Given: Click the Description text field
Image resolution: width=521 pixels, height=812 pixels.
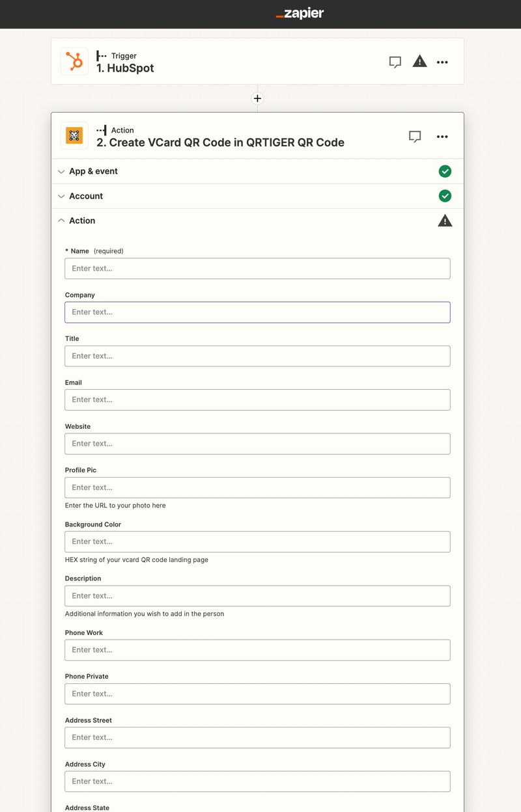Looking at the screenshot, I should tap(257, 596).
